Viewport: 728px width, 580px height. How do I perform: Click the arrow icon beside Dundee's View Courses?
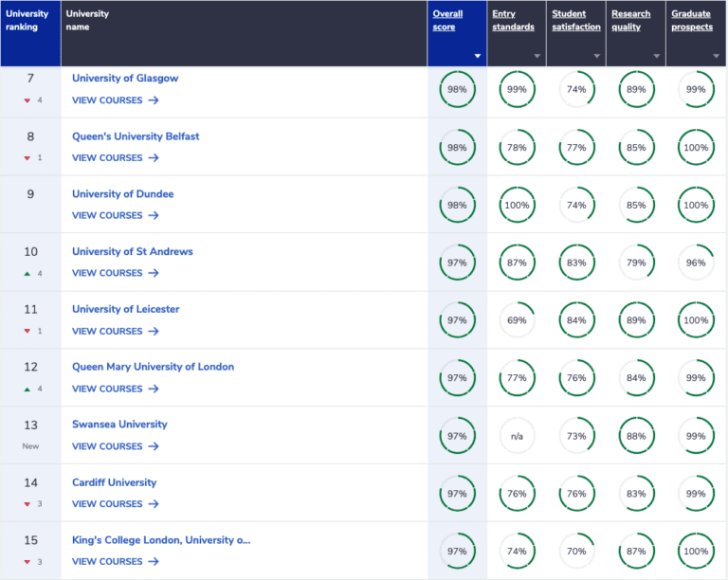tap(154, 215)
